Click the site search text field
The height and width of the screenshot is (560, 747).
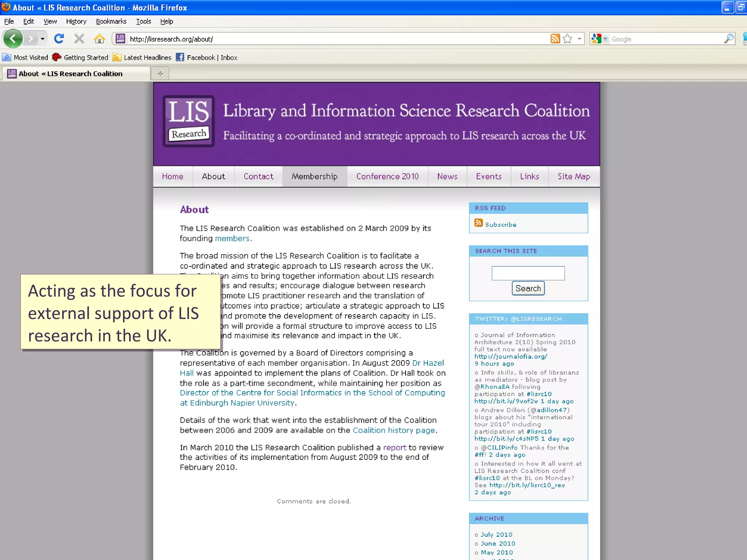(x=528, y=273)
